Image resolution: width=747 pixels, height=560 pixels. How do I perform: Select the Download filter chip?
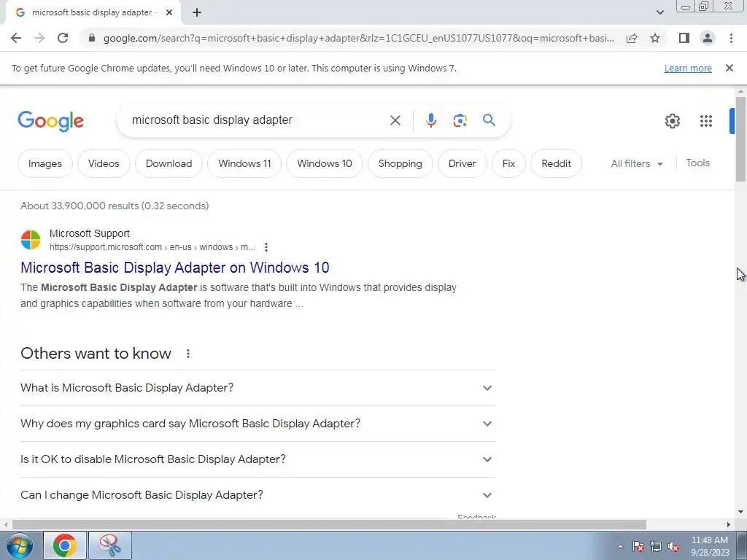pos(169,163)
